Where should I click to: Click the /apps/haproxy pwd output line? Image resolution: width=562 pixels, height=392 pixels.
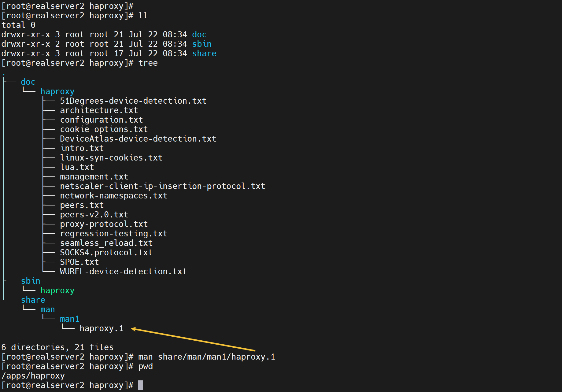[33, 376]
